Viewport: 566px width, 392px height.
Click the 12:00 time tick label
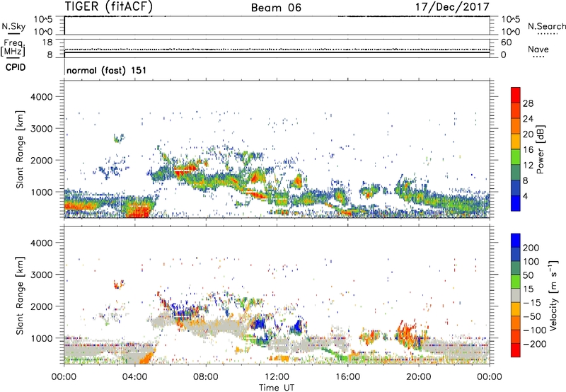coord(277,377)
